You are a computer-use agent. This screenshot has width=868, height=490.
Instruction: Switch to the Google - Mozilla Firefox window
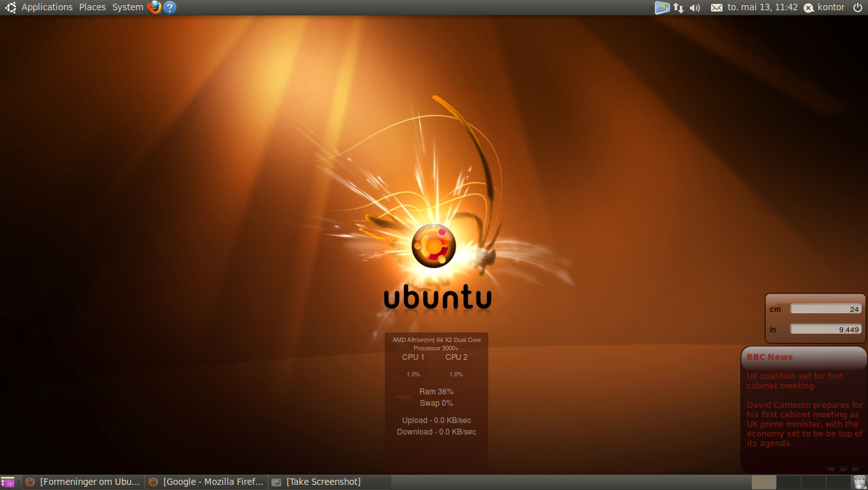coord(206,482)
